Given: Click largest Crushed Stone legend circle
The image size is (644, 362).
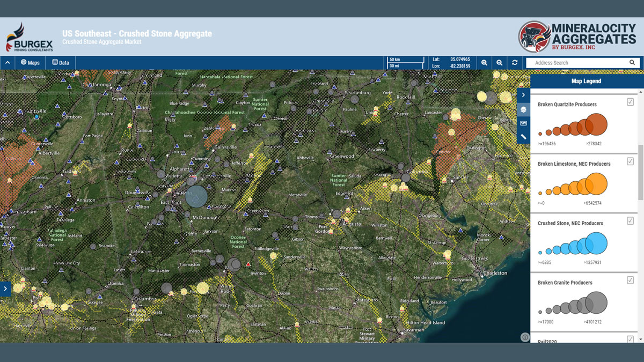Looking at the screenshot, I should pos(596,243).
